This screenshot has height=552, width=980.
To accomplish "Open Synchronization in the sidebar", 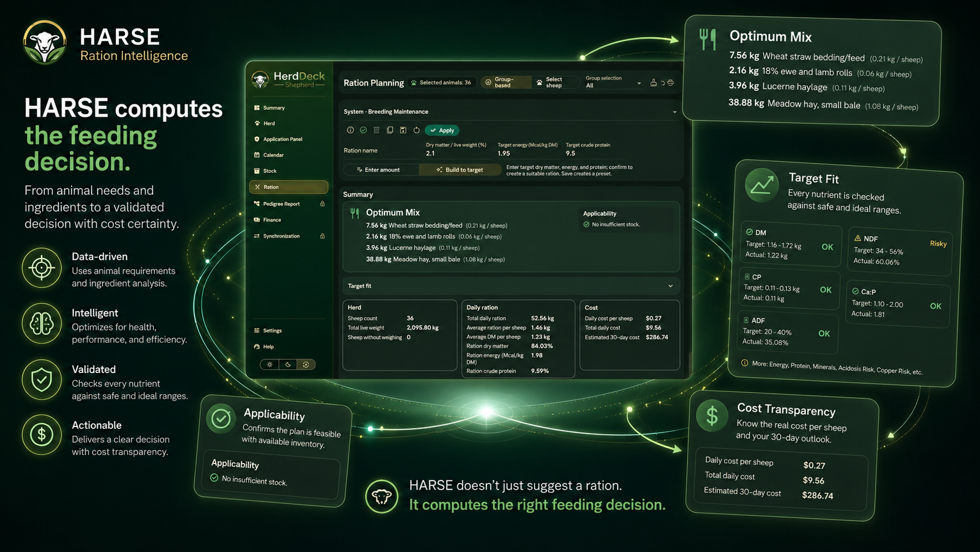I will [x=288, y=236].
